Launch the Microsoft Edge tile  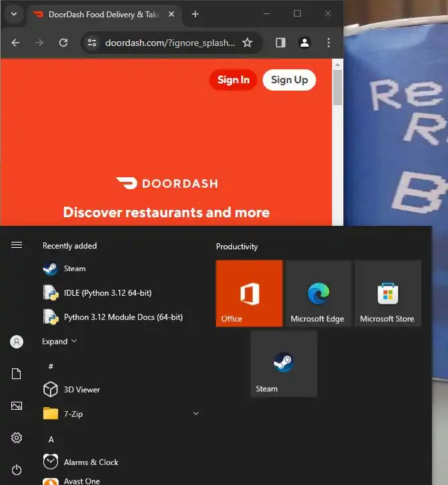coord(319,294)
